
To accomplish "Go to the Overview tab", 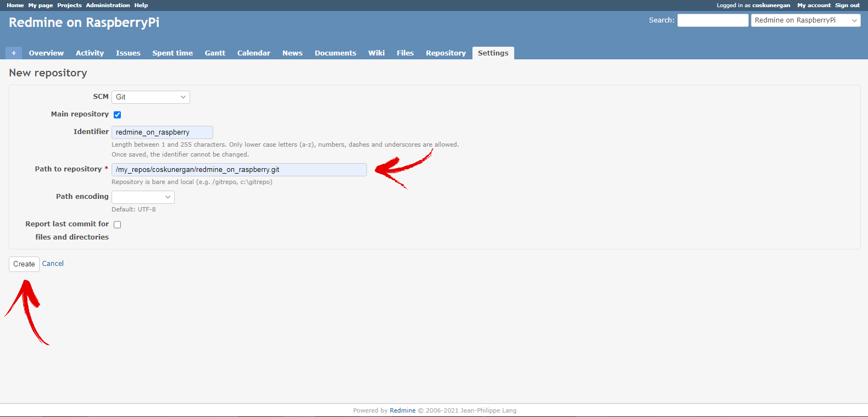I will click(x=46, y=53).
